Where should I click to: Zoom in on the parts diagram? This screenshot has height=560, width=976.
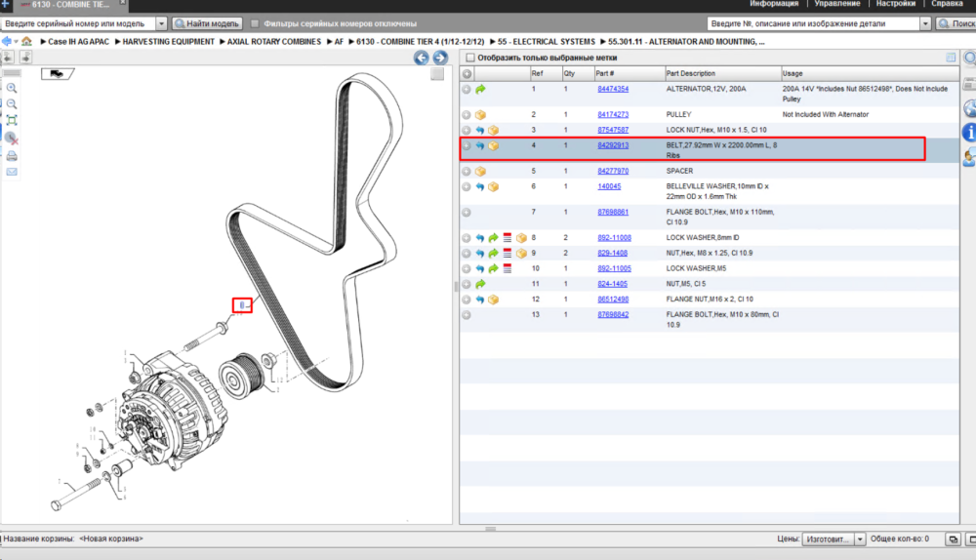(x=12, y=88)
